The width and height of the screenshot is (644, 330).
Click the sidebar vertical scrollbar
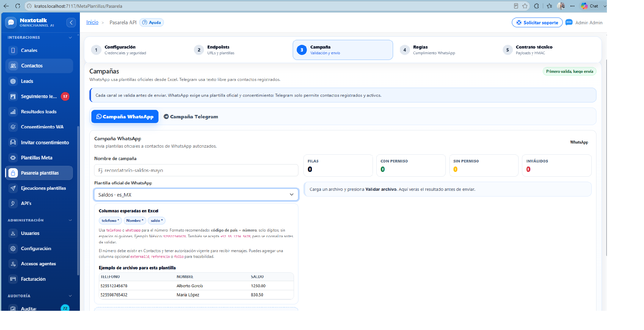click(78, 201)
